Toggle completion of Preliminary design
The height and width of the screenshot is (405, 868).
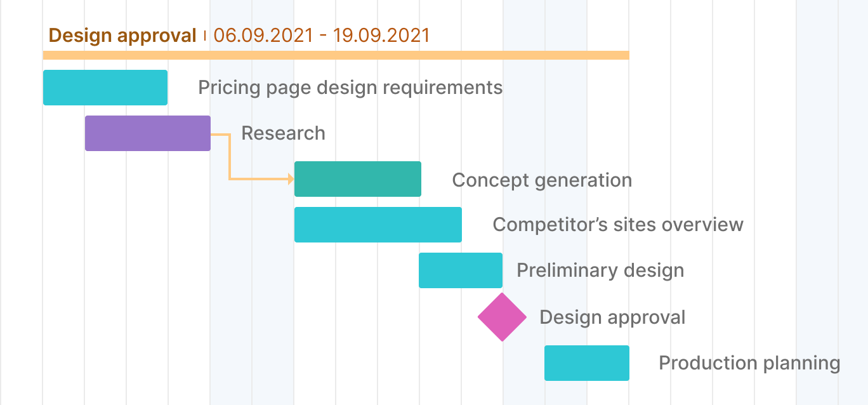460,270
